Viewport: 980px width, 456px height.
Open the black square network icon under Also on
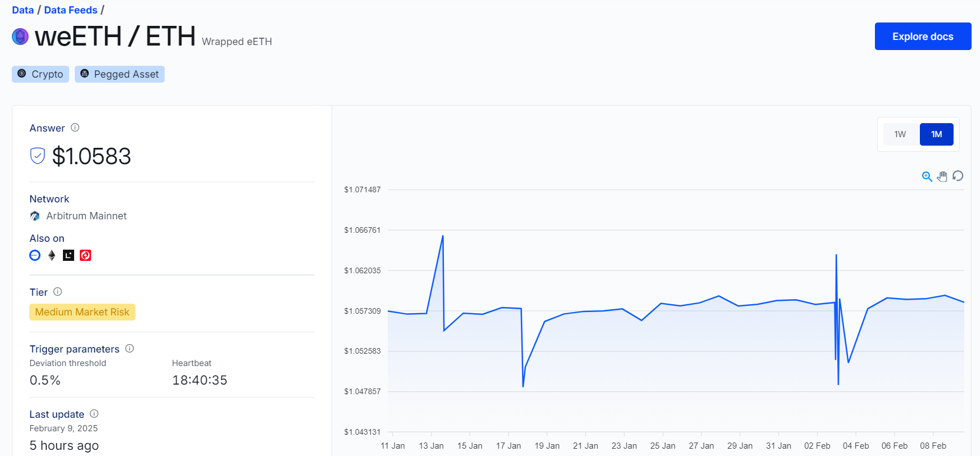tap(69, 255)
